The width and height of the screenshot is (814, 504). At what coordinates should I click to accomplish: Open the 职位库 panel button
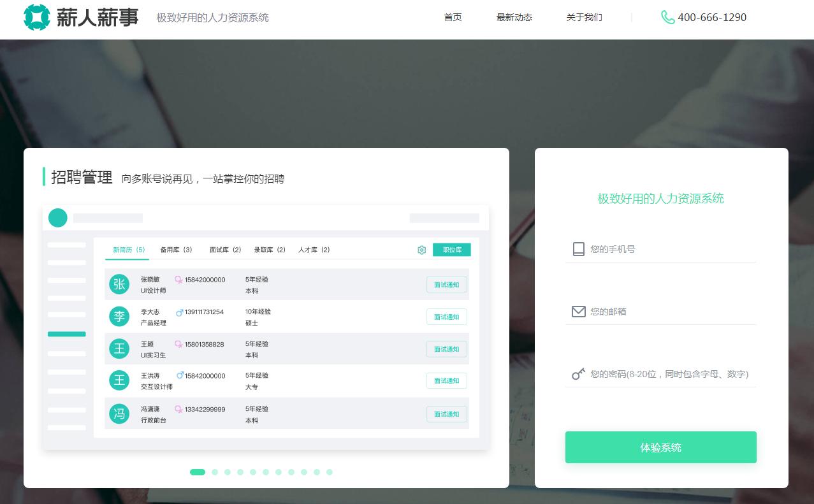click(x=451, y=250)
